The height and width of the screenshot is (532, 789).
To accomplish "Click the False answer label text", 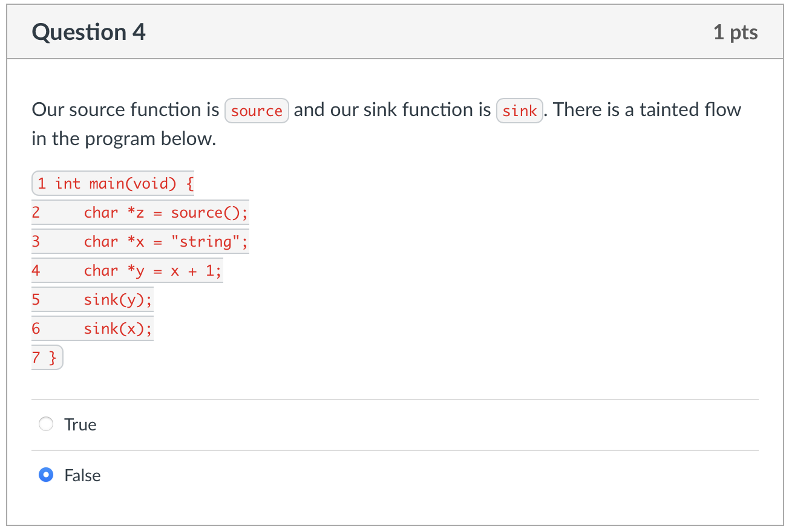I will click(82, 476).
